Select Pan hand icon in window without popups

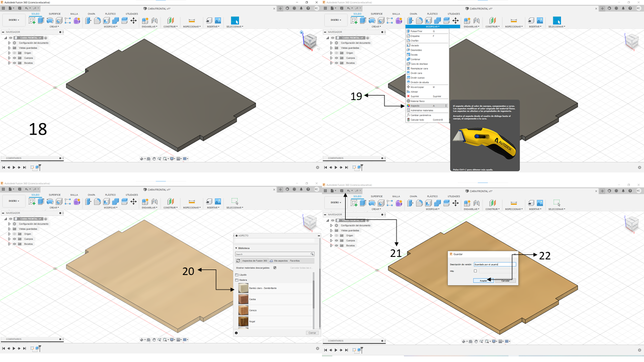[x=153, y=159]
